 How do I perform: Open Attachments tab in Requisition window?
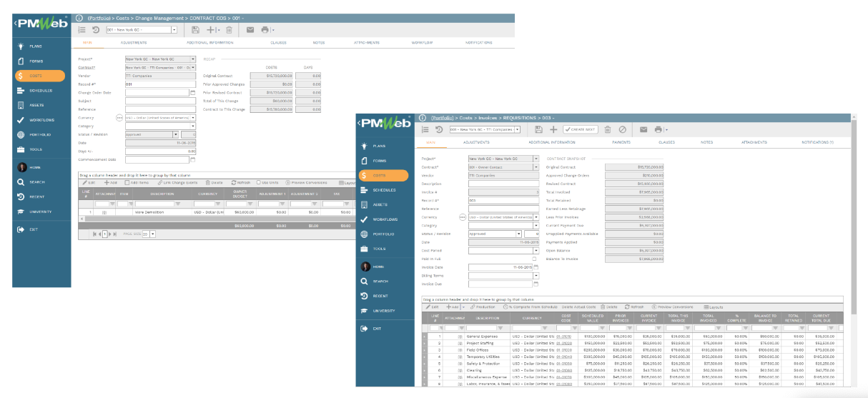[755, 142]
